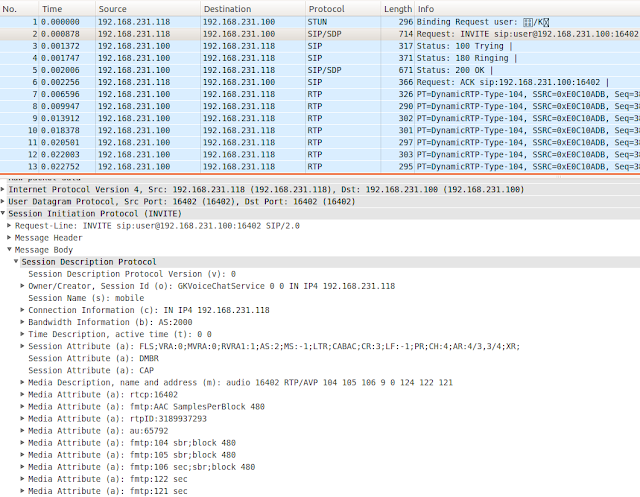640x497 pixels.
Task: Select Session Name (s): mobile row
Action: click(86, 298)
